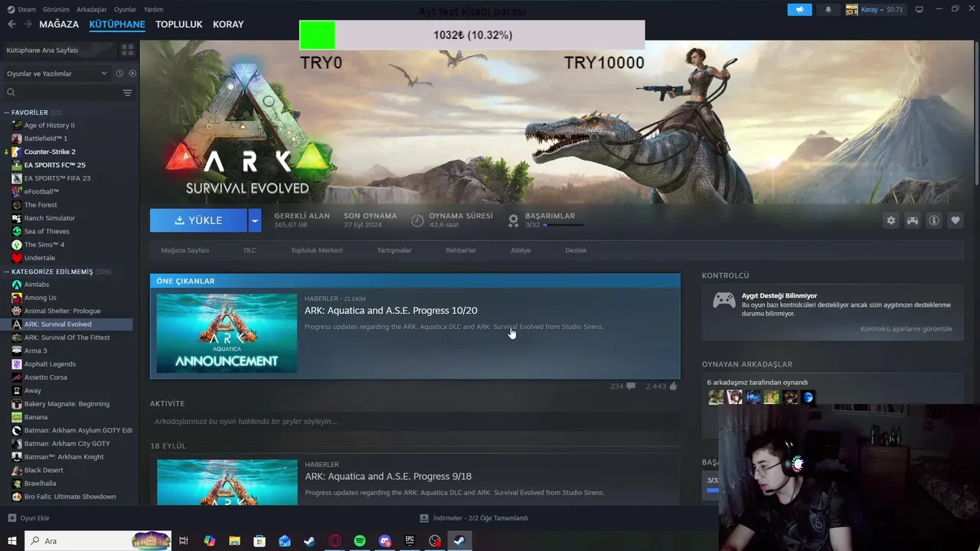Screen dimensions: 980x551
Task: Open Tartışmalar discussions link
Action: coord(394,250)
